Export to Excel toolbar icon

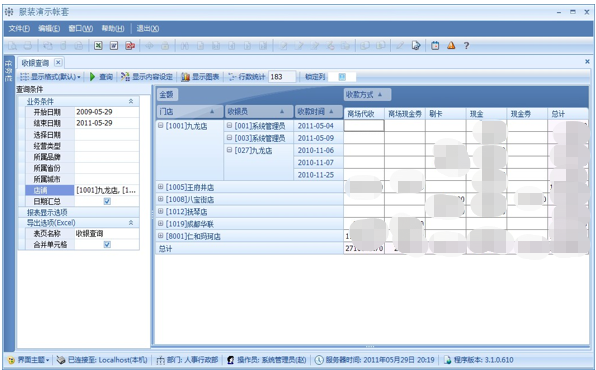click(98, 46)
